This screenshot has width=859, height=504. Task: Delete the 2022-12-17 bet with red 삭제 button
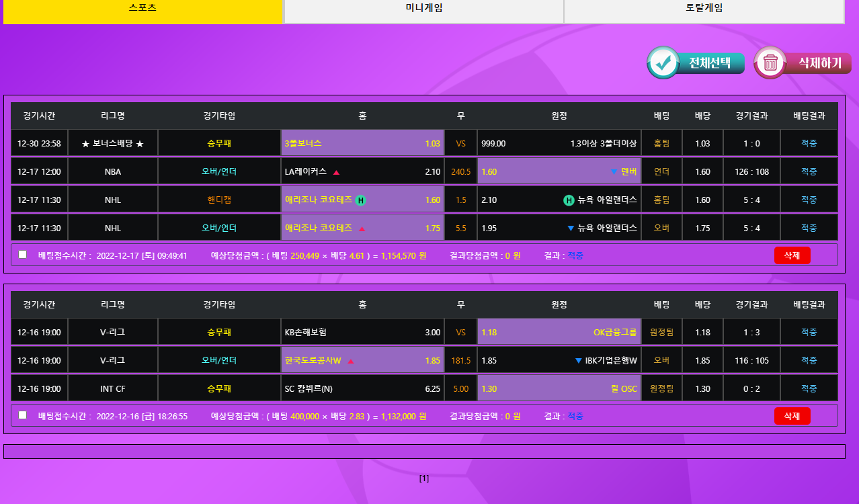pyautogui.click(x=792, y=255)
